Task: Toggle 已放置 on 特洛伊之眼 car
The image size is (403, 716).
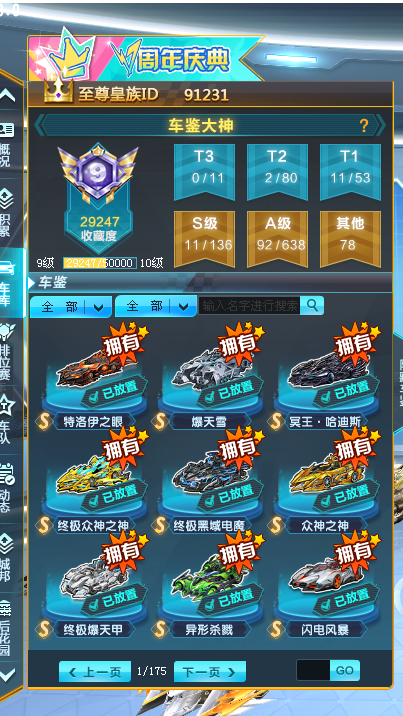Action: pos(114,393)
